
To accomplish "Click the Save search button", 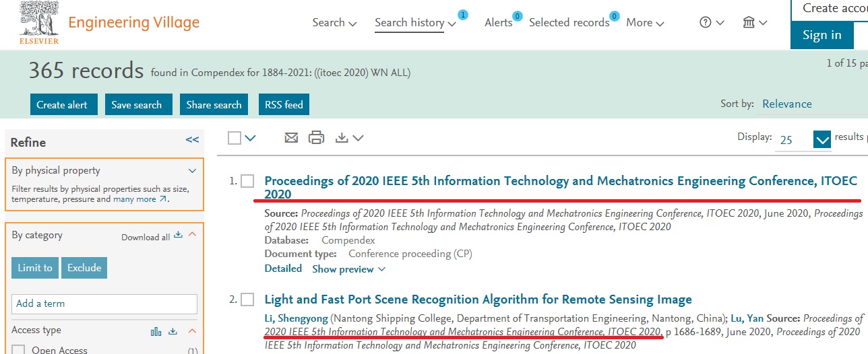I will (137, 104).
